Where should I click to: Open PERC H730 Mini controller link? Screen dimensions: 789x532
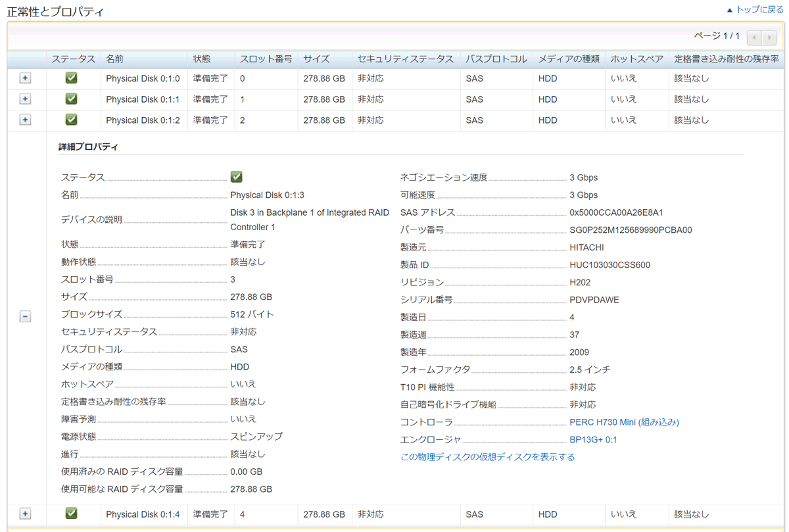coord(624,422)
